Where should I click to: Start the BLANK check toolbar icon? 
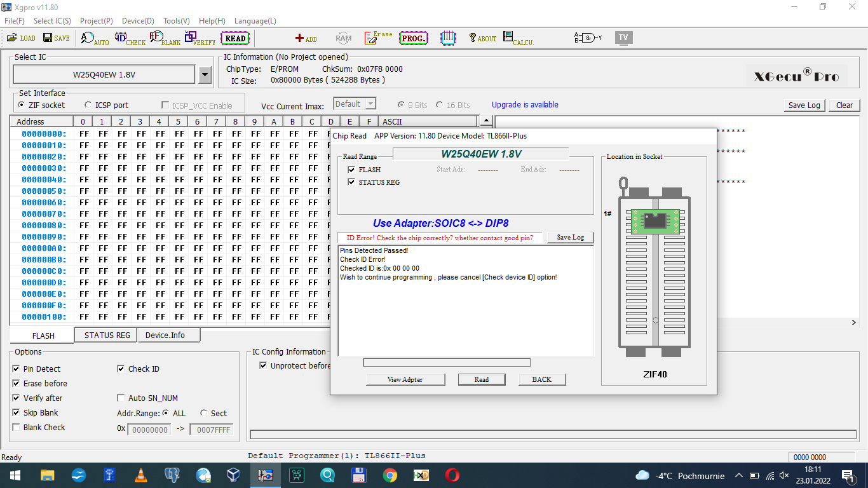pyautogui.click(x=165, y=39)
